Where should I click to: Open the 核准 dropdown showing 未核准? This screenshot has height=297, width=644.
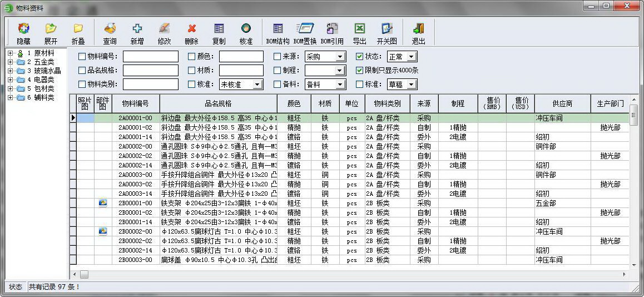(257, 85)
